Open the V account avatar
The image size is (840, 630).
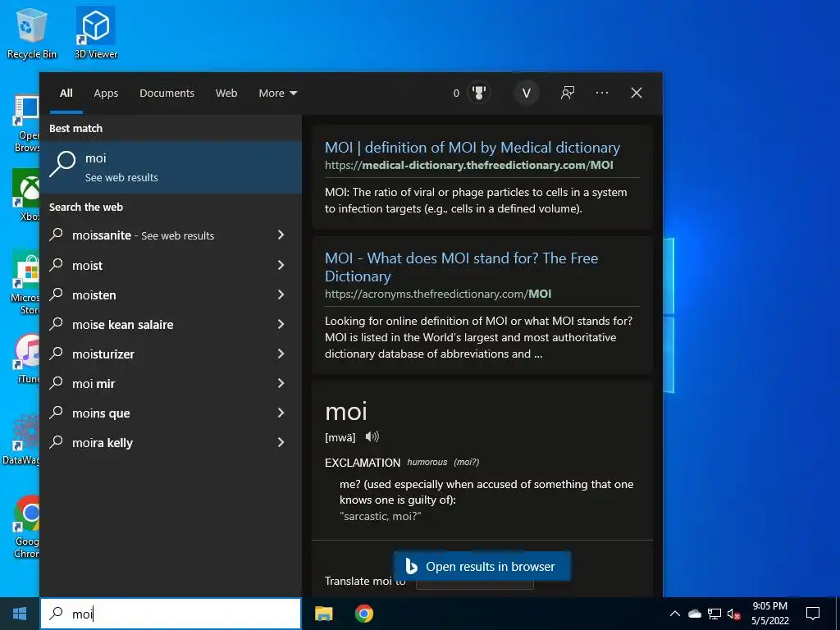point(526,94)
